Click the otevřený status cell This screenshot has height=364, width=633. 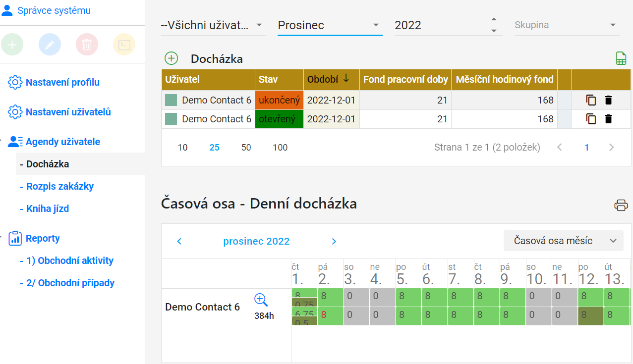coord(280,119)
